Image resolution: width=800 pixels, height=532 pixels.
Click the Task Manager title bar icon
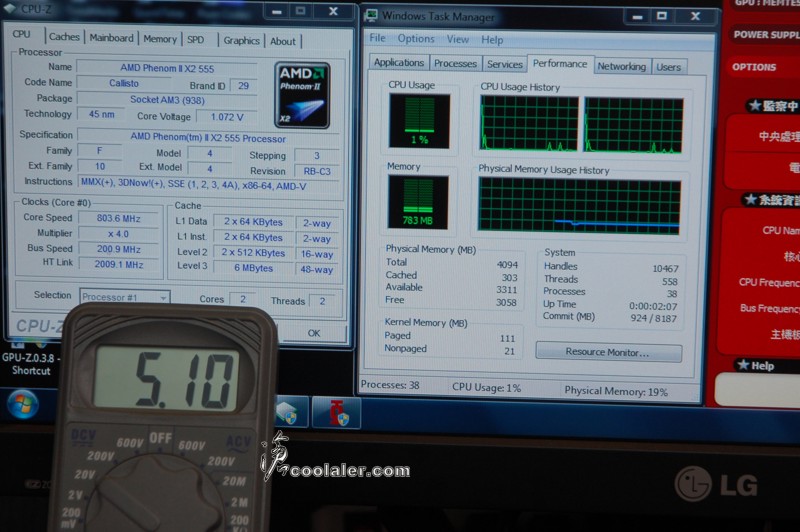click(371, 16)
